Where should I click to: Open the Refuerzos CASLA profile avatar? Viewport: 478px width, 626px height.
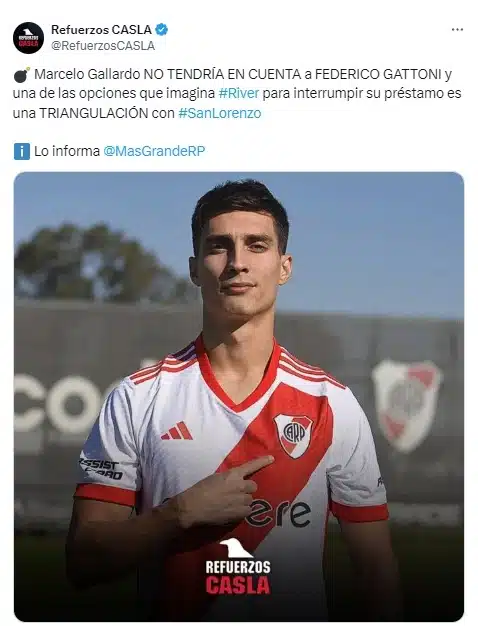pos(28,38)
